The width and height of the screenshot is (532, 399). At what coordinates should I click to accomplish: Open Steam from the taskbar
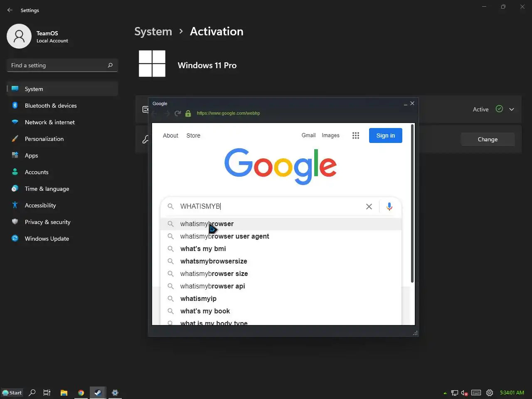point(98,393)
